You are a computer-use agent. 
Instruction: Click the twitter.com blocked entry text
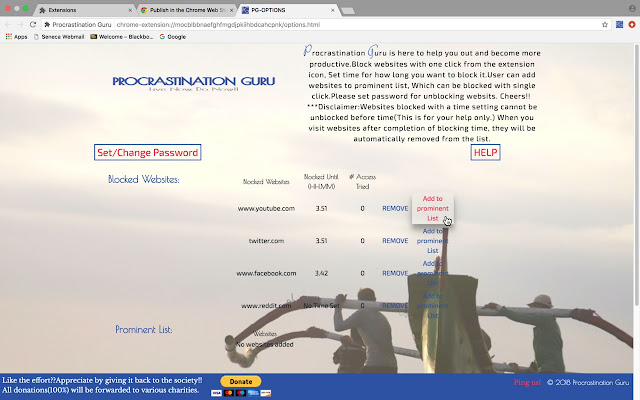coord(266,241)
